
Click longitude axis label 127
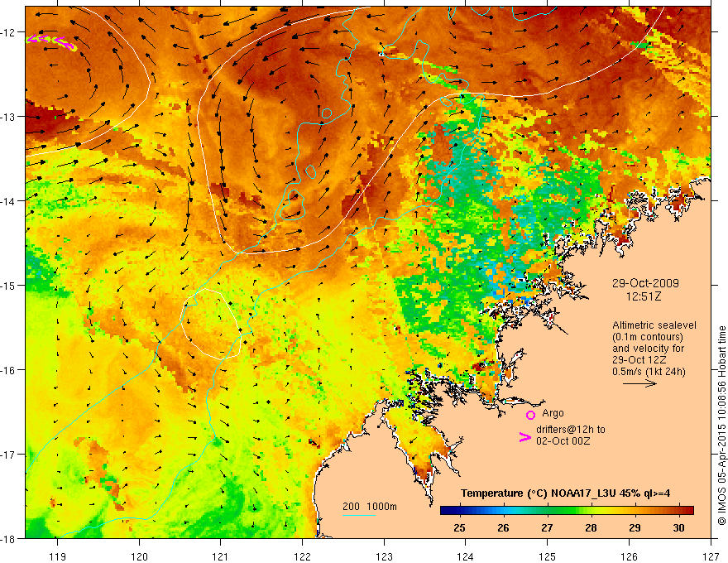coord(711,556)
